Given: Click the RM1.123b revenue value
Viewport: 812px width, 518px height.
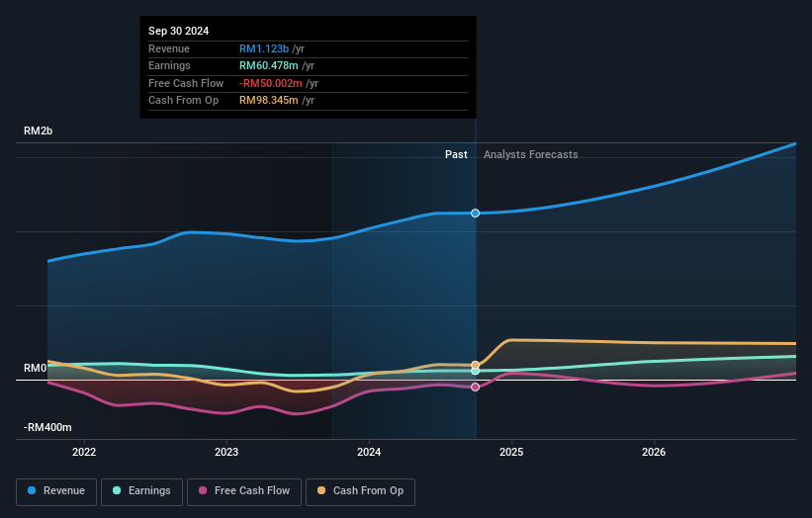Looking at the screenshot, I should coord(264,48).
